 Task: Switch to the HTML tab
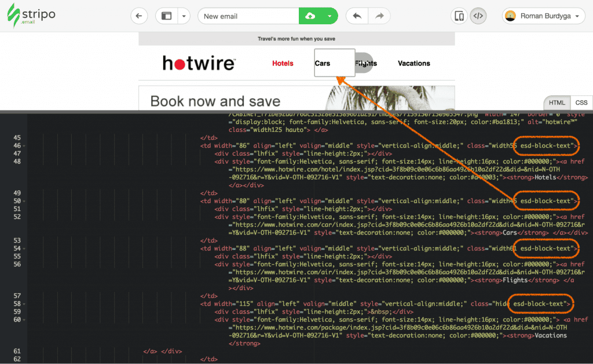(x=557, y=102)
